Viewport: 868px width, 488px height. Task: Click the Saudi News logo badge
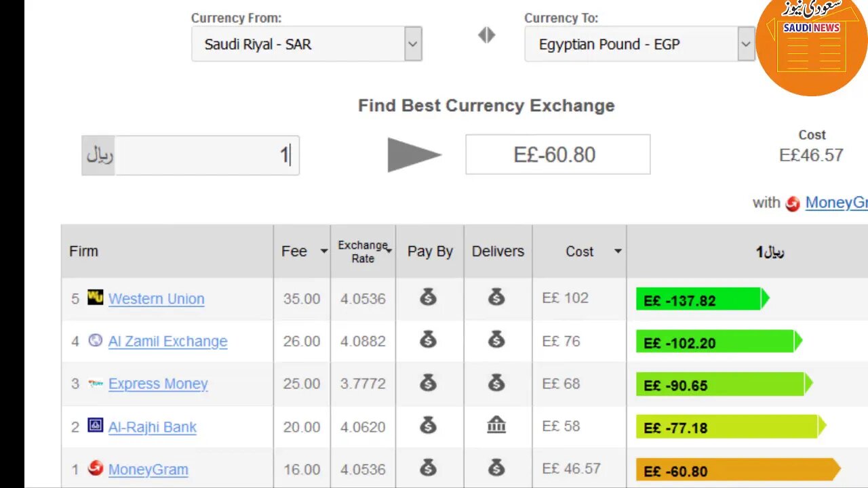coord(811,44)
